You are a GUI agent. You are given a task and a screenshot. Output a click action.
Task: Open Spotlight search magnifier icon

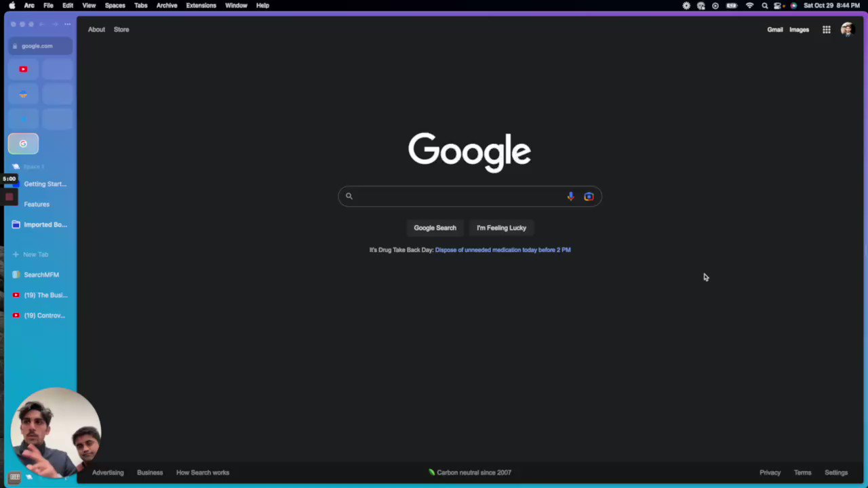[x=765, y=5]
